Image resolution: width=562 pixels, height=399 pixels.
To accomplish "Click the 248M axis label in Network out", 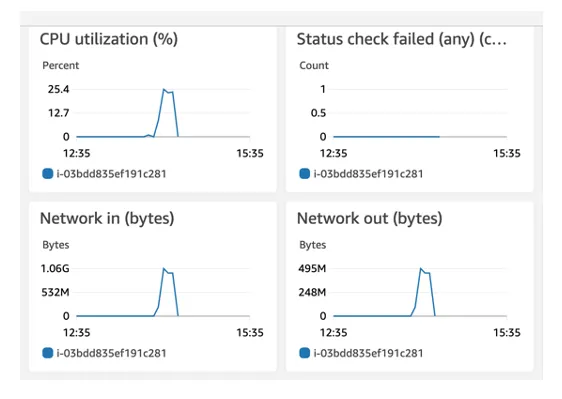I will pyautogui.click(x=312, y=292).
